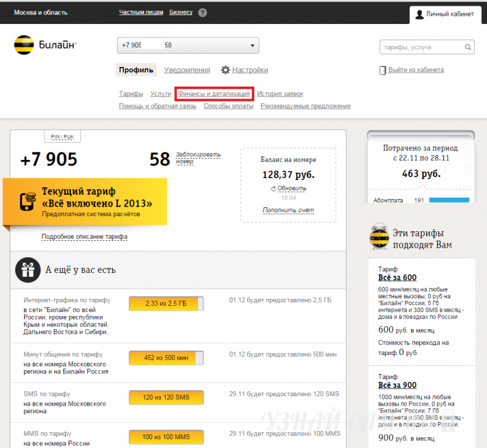Click Москва и область region selector
This screenshot has height=448, width=487.
[x=40, y=13]
